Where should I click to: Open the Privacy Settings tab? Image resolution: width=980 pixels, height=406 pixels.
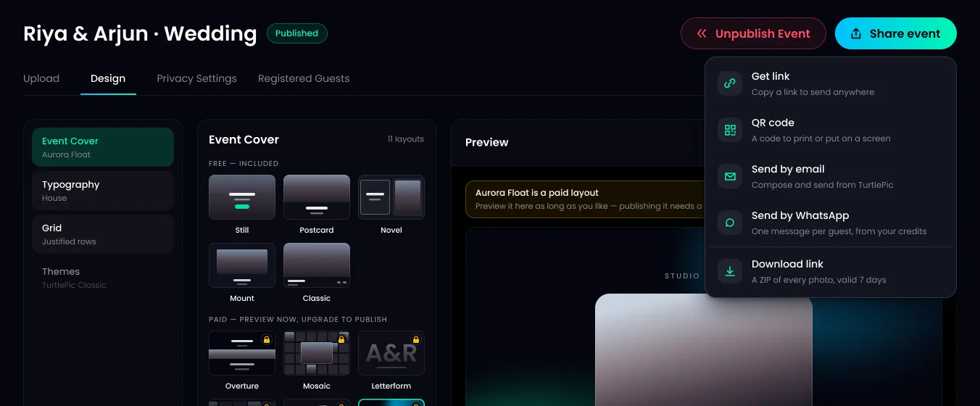point(196,78)
